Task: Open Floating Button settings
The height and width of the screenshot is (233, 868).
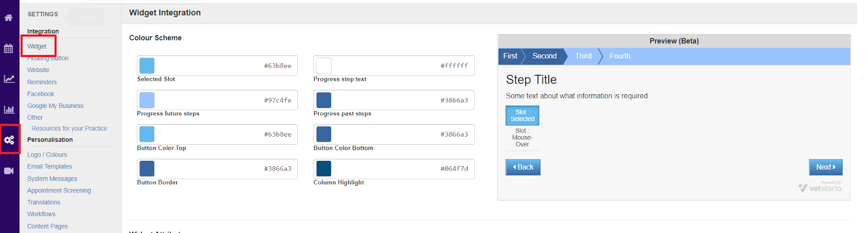Action: click(48, 58)
